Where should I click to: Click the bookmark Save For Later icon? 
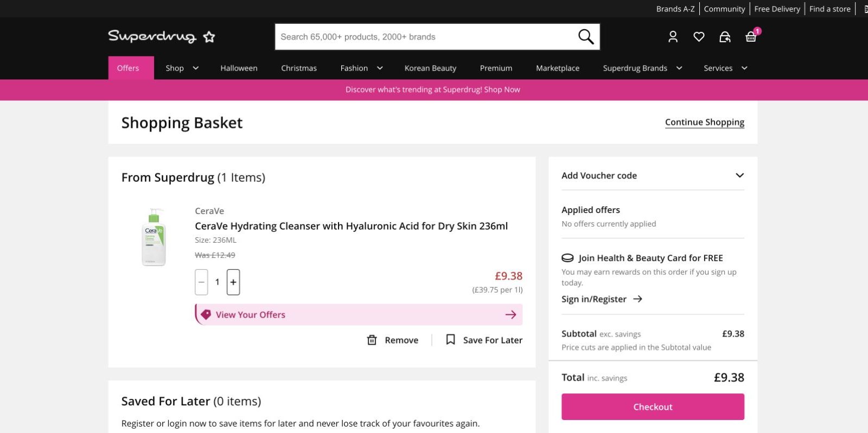tap(450, 340)
